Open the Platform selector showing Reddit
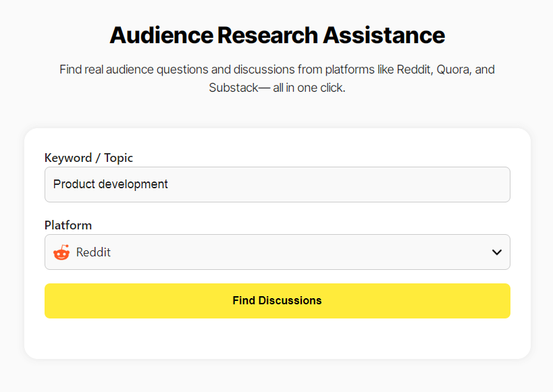553x392 pixels. [278, 252]
